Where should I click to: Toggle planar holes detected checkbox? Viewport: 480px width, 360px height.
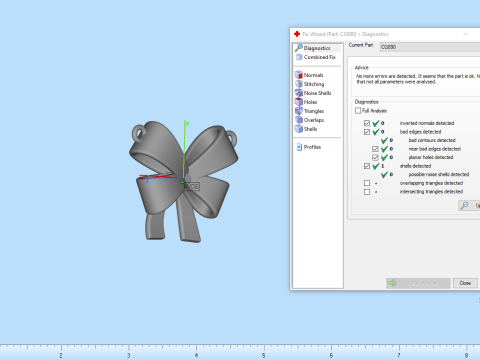pyautogui.click(x=375, y=157)
